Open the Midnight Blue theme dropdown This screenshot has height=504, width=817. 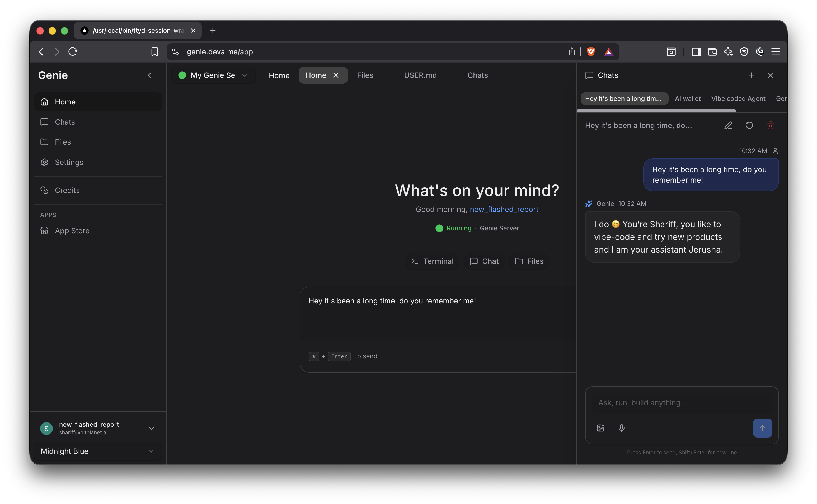pyautogui.click(x=98, y=451)
